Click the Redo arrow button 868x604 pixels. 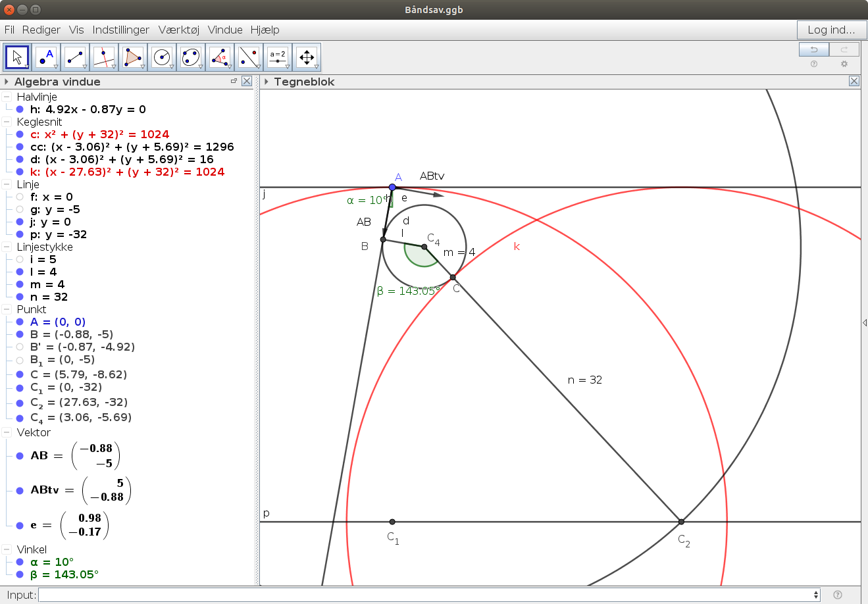click(844, 49)
